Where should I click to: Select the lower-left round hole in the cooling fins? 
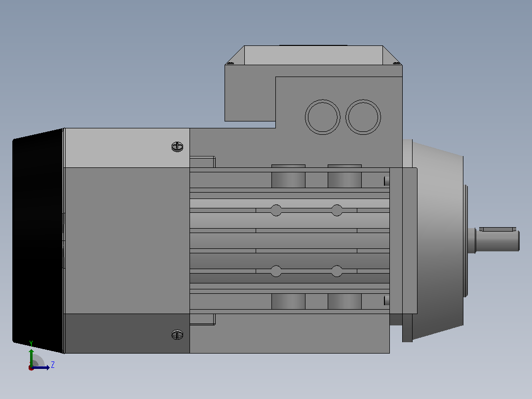point(276,271)
